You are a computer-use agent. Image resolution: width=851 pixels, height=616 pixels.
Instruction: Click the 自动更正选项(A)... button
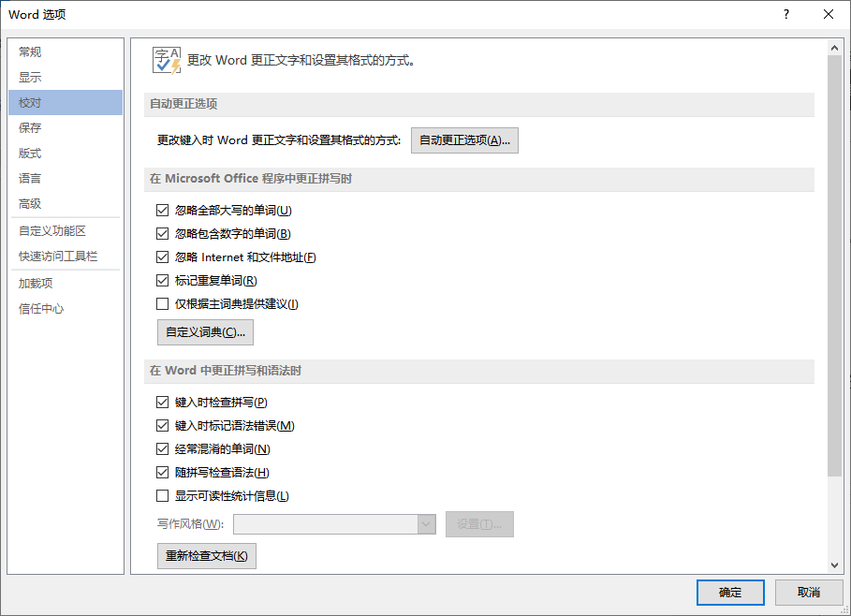coord(464,140)
